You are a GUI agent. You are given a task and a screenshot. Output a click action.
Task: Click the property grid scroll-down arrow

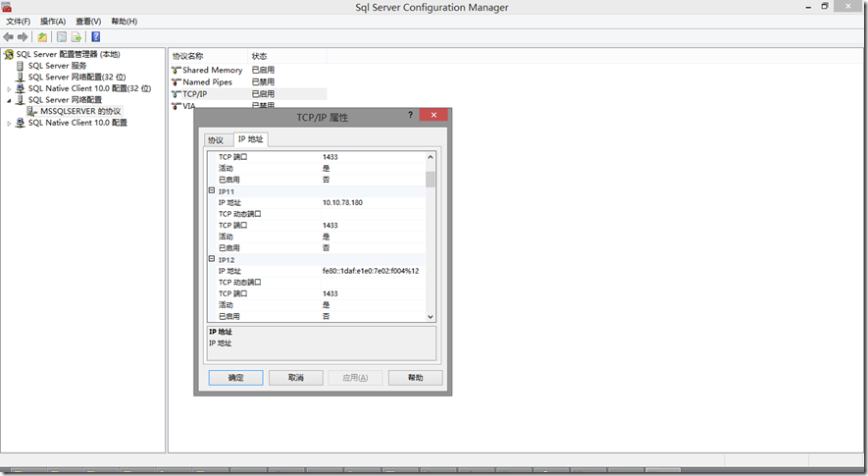(431, 317)
